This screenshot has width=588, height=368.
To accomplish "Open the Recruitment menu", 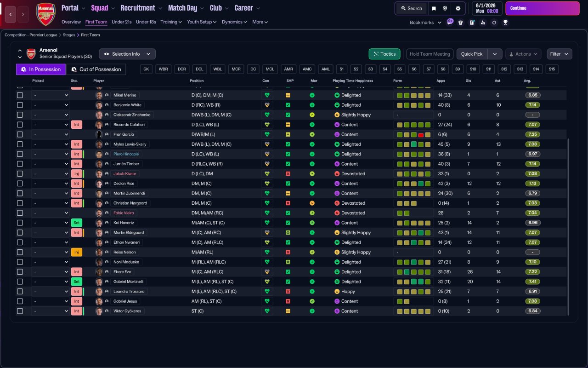I will 141,8.
